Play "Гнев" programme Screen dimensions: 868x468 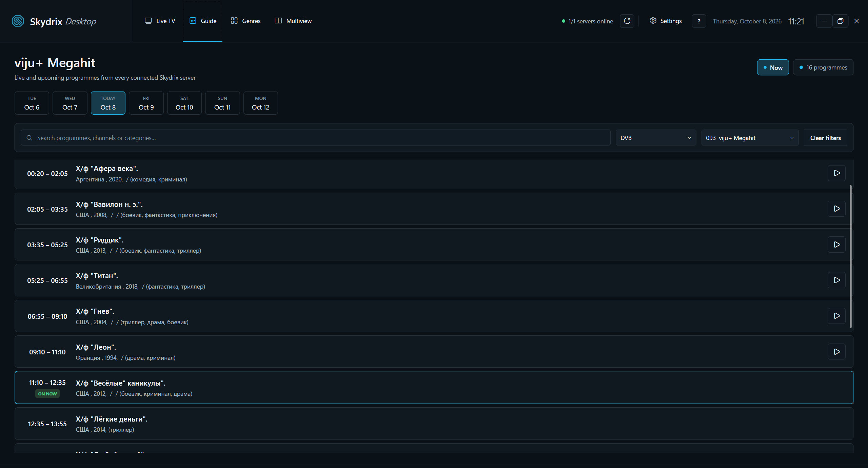(x=836, y=316)
